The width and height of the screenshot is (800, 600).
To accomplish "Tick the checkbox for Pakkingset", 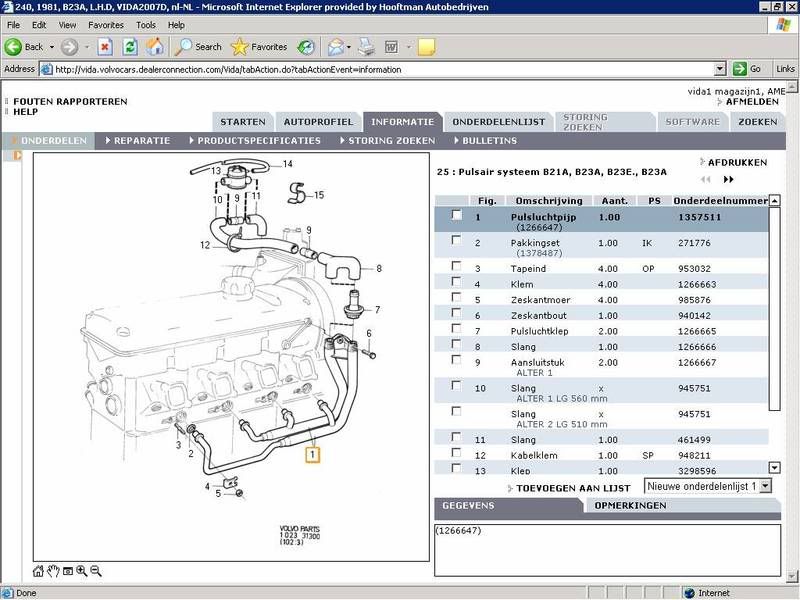I will pos(457,240).
